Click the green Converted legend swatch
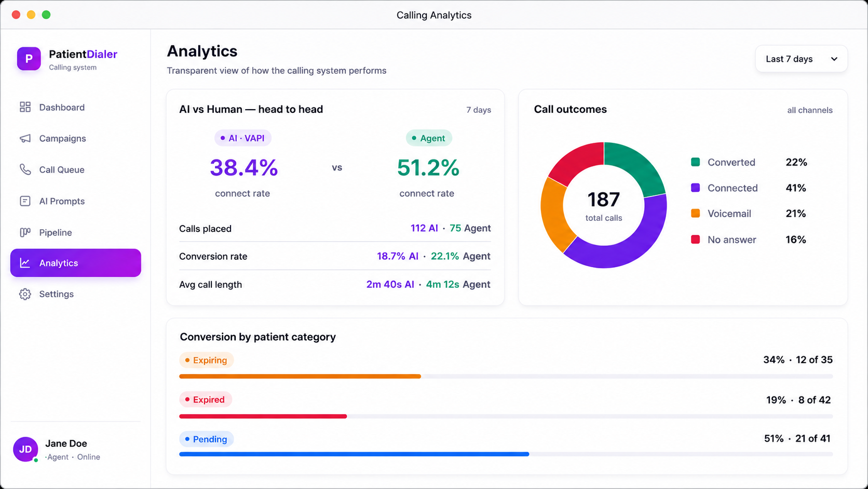The width and height of the screenshot is (868, 489). pos(696,162)
